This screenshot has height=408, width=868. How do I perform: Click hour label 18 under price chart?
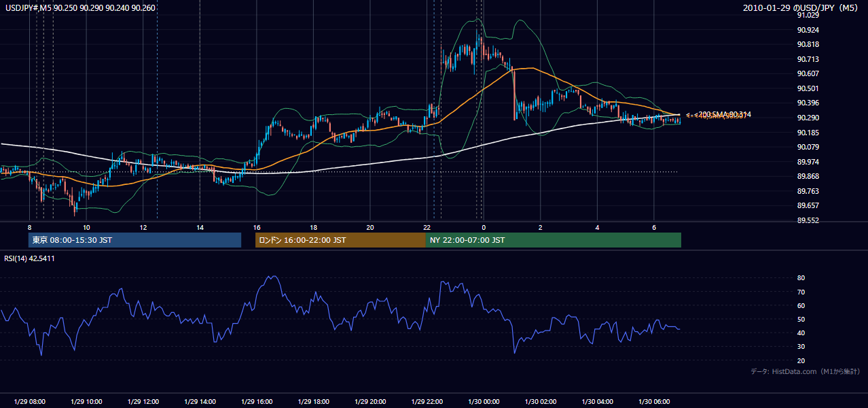(313, 227)
